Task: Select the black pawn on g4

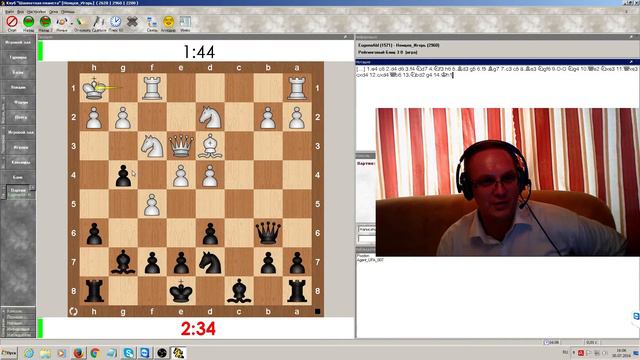Action: pyautogui.click(x=123, y=175)
